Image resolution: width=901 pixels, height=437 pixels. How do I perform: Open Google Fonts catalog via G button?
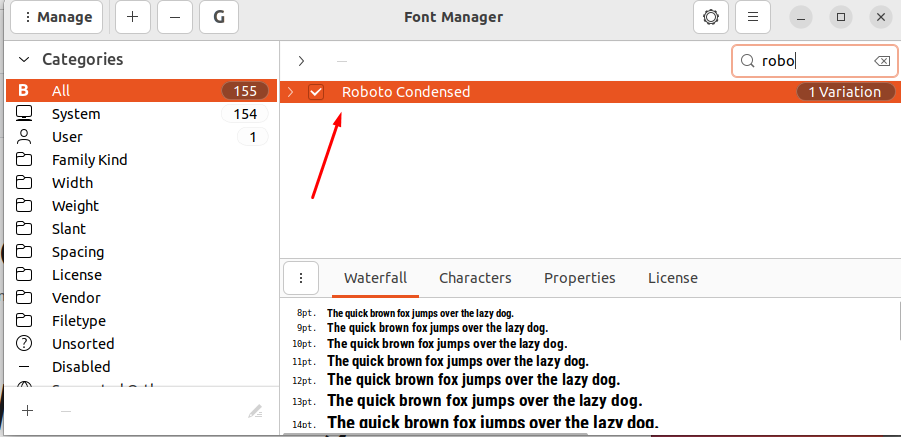218,17
